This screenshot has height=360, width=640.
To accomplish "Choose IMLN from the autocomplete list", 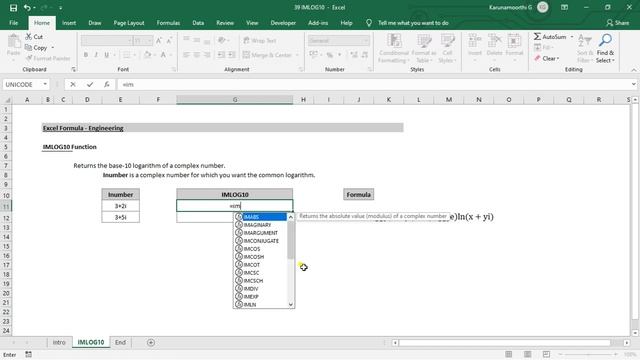I will click(x=261, y=304).
